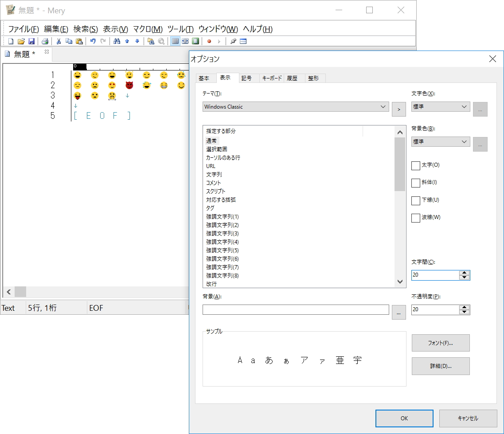
Task: Click the Undo arrow icon
Action: [x=93, y=41]
